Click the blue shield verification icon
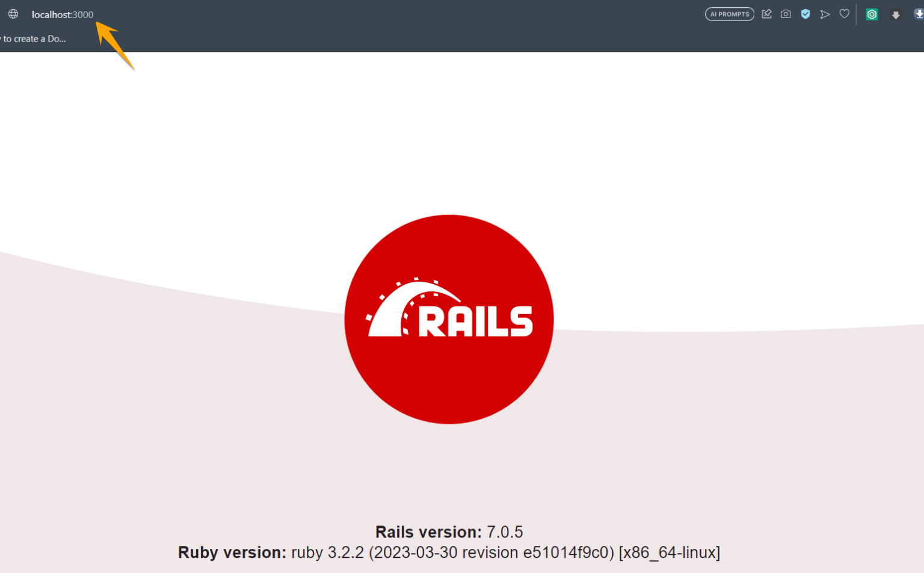Viewport: 924px width, 573px height. click(805, 14)
